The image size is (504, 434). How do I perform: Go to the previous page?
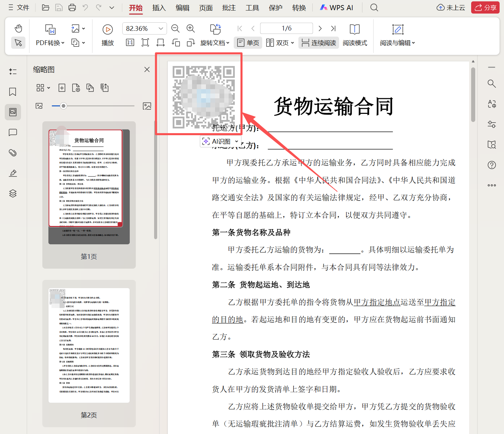[253, 28]
